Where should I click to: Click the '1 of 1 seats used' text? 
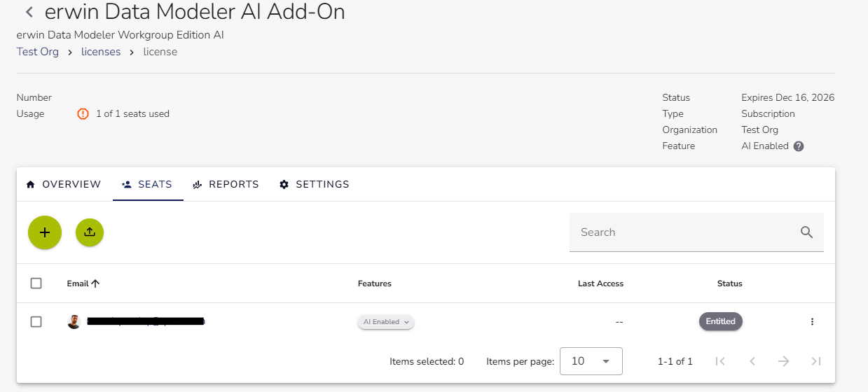[132, 113]
